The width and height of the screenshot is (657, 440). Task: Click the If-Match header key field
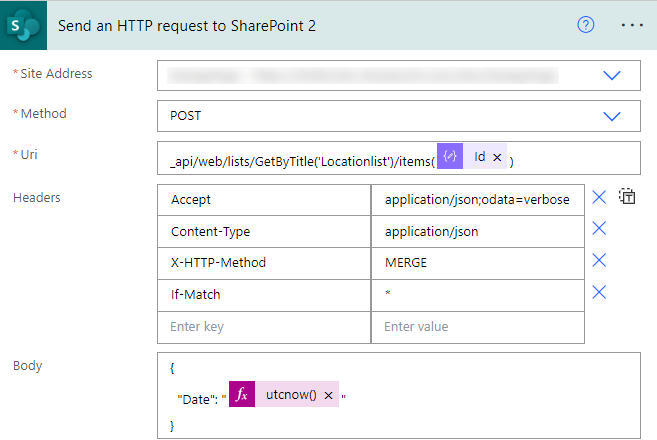click(264, 295)
